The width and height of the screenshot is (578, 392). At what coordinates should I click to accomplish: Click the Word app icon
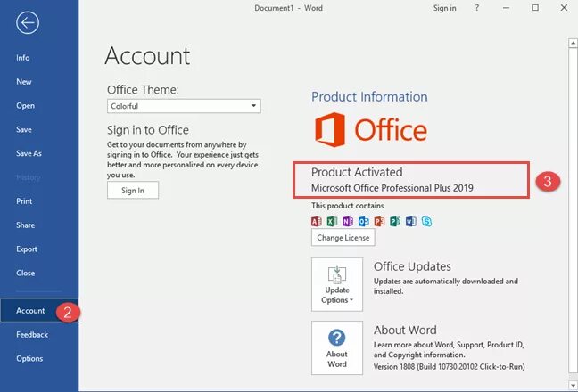(411, 221)
